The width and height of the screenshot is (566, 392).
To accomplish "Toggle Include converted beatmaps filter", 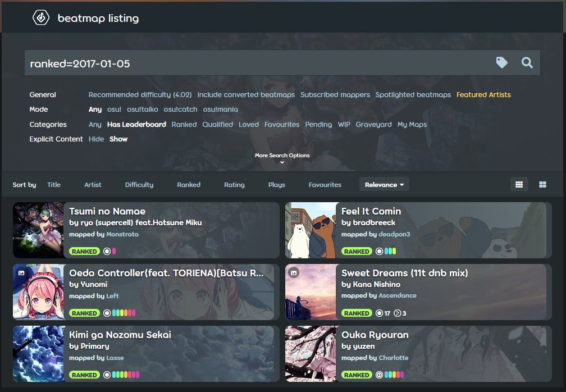I will click(246, 94).
